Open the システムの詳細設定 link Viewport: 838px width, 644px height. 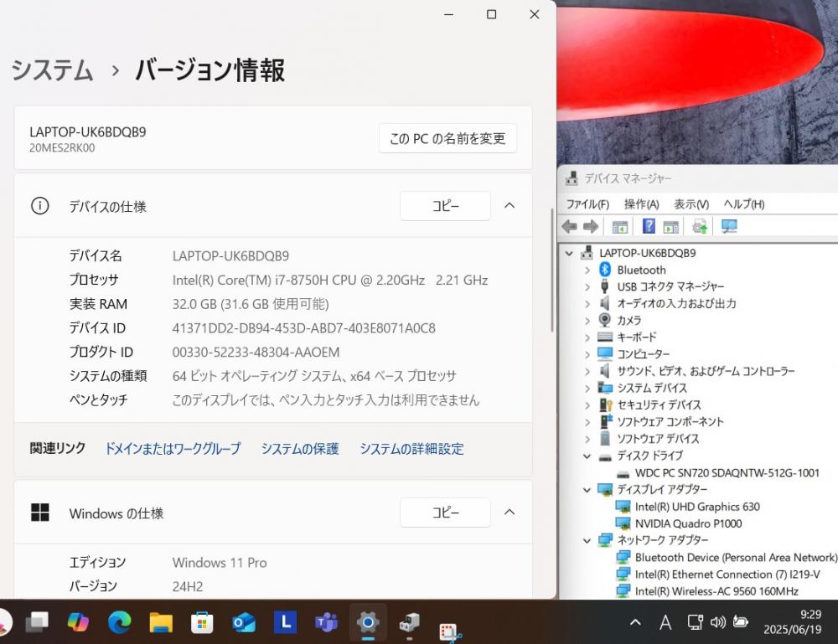click(x=411, y=449)
